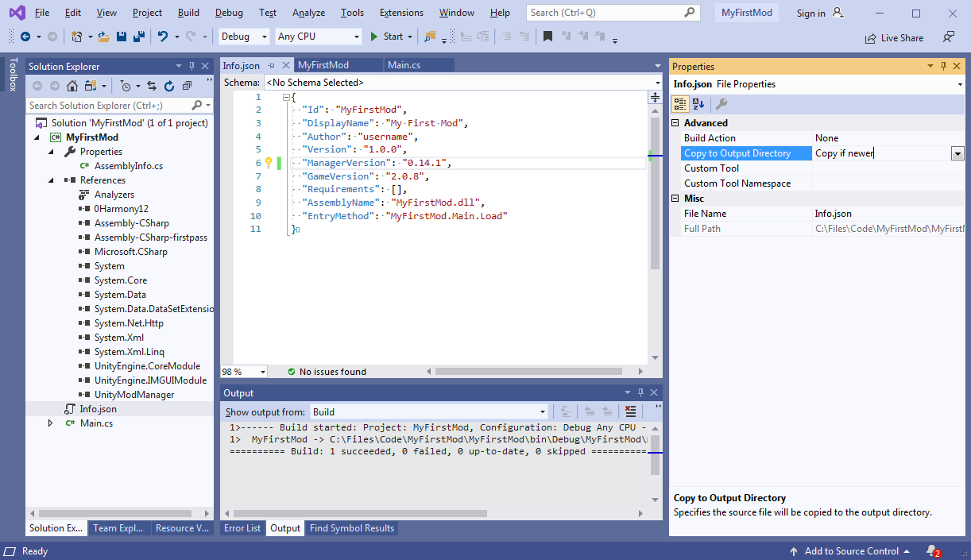This screenshot has width=971, height=560.
Task: Click the Toolbox side tab
Action: (x=12, y=74)
